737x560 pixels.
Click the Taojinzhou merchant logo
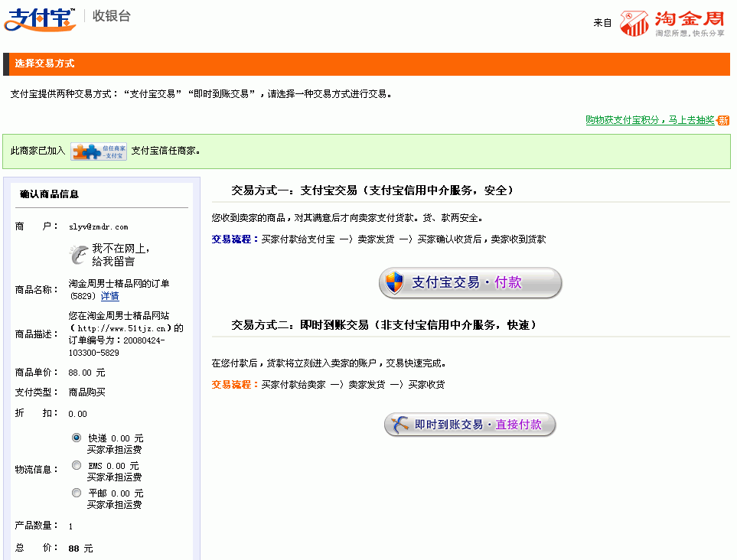pos(672,23)
